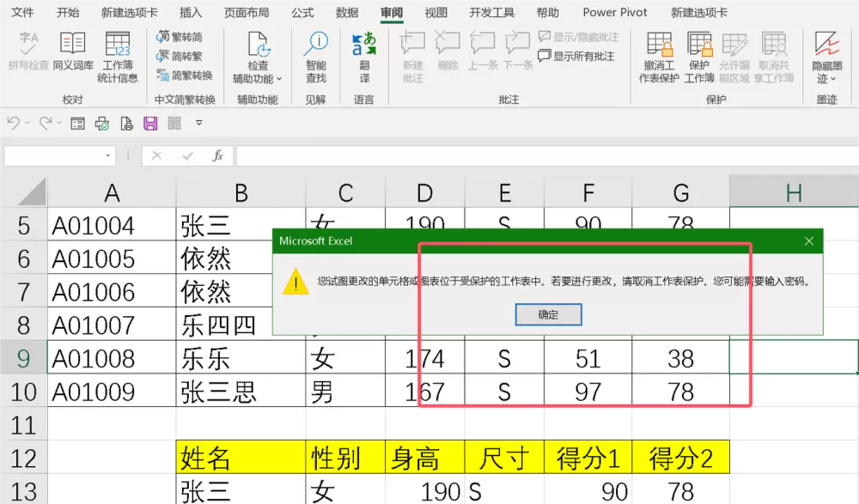
Task: Select row 9 header
Action: [23, 358]
